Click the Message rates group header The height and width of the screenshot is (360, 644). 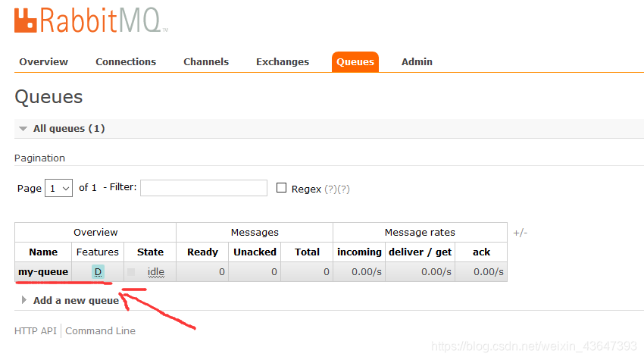tap(420, 233)
